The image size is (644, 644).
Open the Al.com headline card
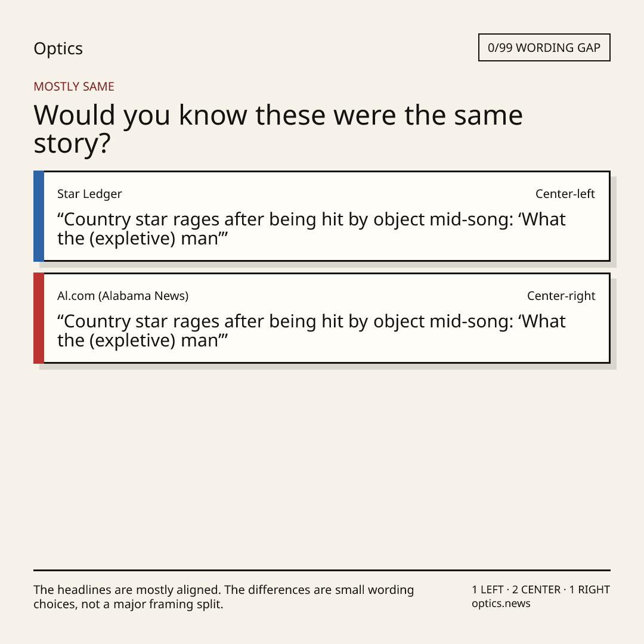(x=322, y=318)
